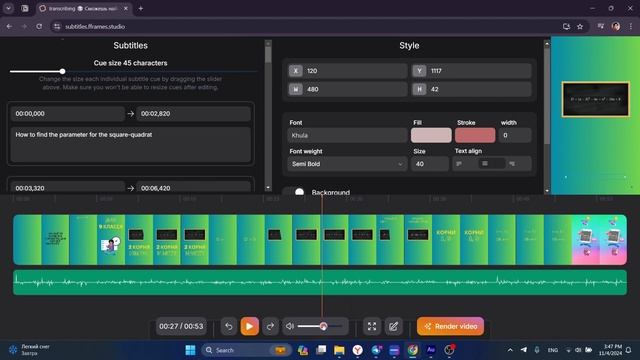Reload the page
The image size is (640, 360).
click(x=39, y=27)
